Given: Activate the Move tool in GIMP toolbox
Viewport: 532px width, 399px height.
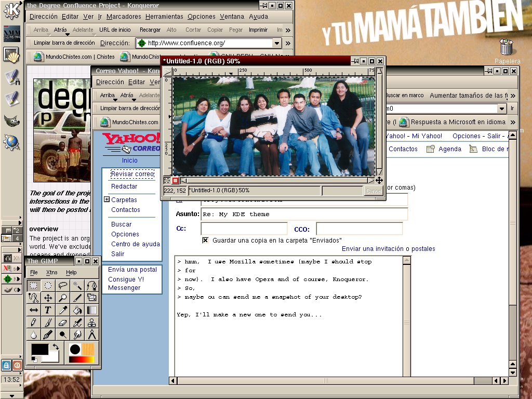Looking at the screenshot, I should coord(48,298).
